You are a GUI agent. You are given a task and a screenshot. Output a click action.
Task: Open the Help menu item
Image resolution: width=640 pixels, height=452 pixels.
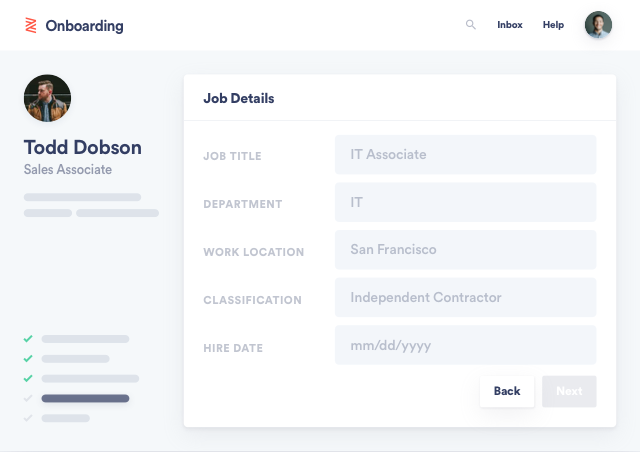[x=553, y=25]
